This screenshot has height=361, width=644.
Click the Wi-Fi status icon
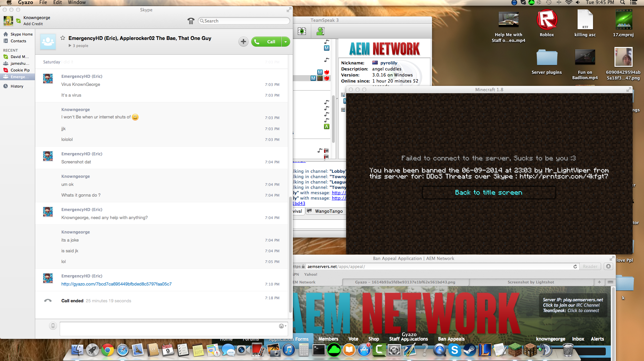pyautogui.click(x=569, y=3)
